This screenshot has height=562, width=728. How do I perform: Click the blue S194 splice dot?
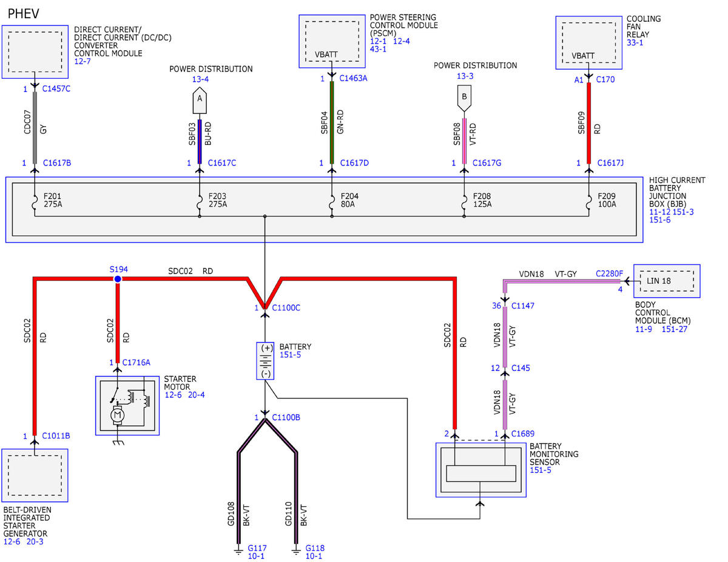click(118, 279)
